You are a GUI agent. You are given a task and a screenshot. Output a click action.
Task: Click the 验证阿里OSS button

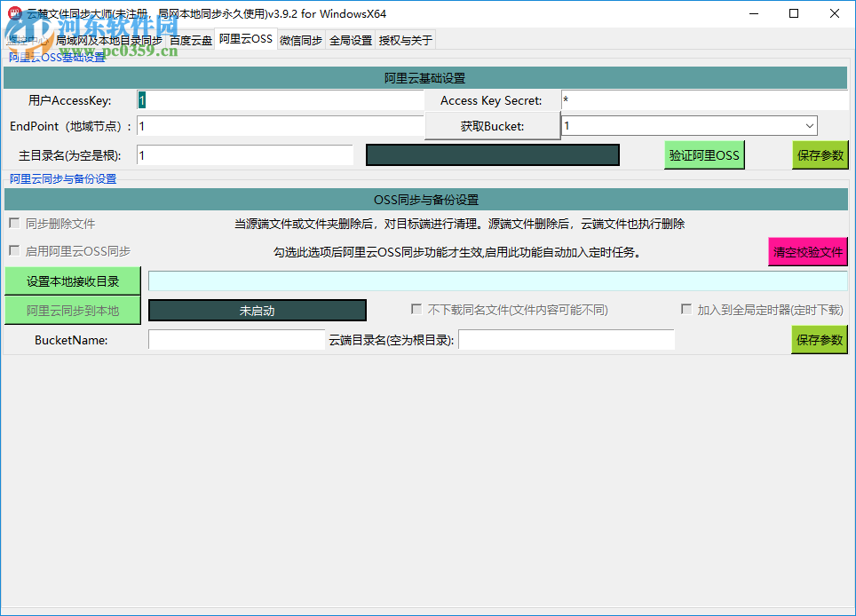click(704, 155)
